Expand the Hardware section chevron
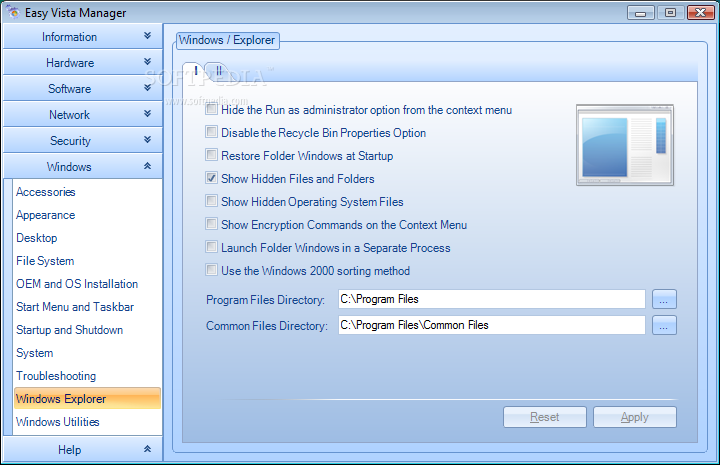This screenshot has height=465, width=720. (147, 62)
